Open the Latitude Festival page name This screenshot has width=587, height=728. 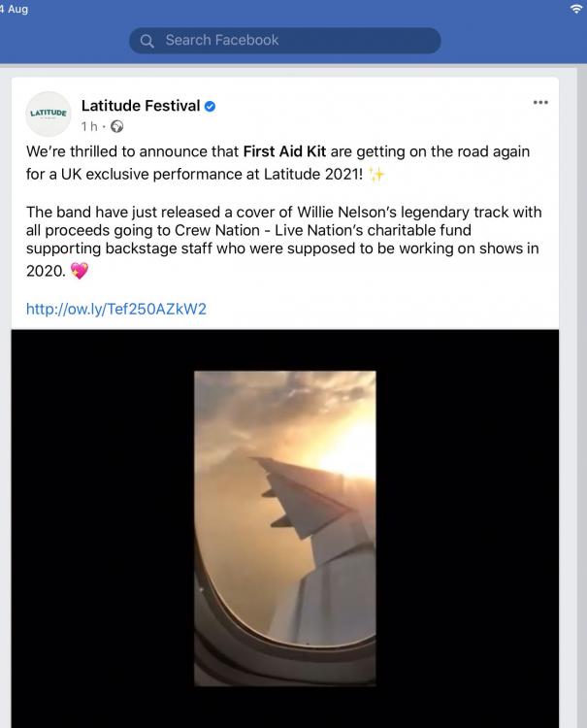tap(141, 106)
